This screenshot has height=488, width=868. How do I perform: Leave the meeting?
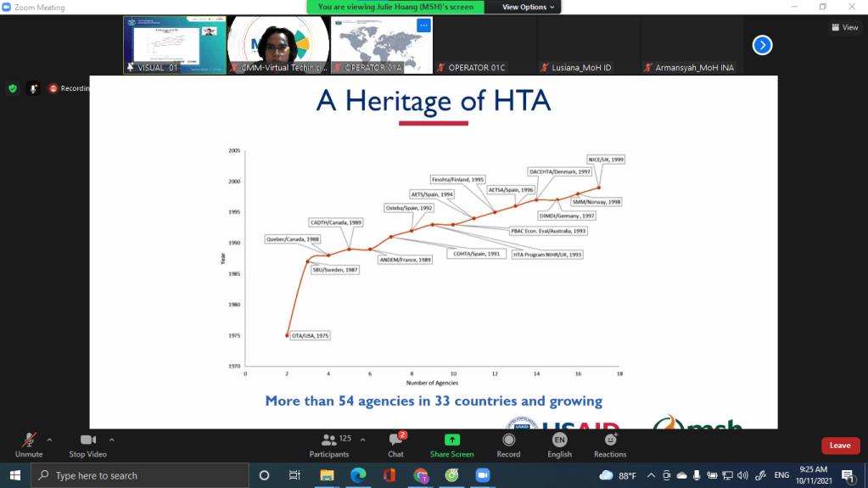click(x=839, y=446)
